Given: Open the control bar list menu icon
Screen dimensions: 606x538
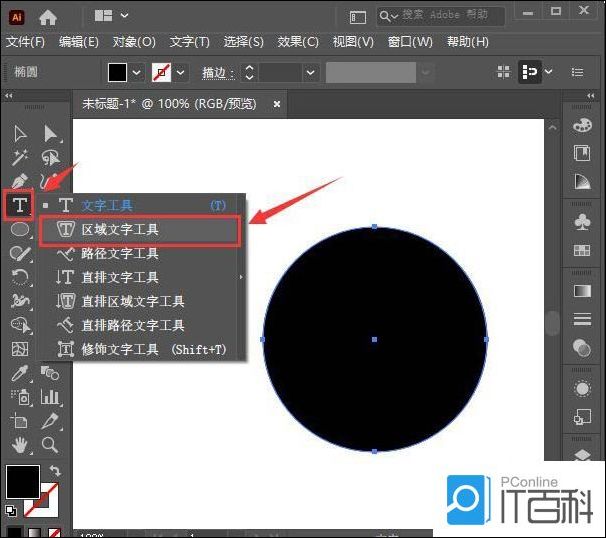Looking at the screenshot, I should point(577,72).
